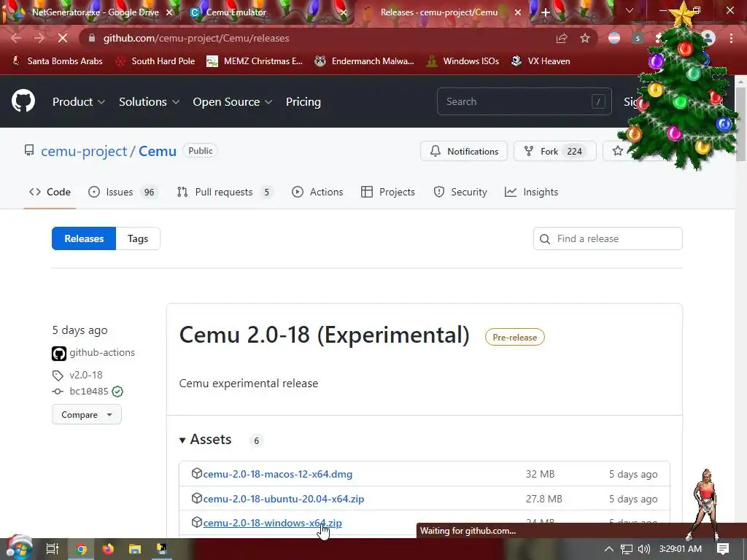Expand the Open Source dropdown menu
Viewport: 747px width, 560px height.
click(232, 102)
